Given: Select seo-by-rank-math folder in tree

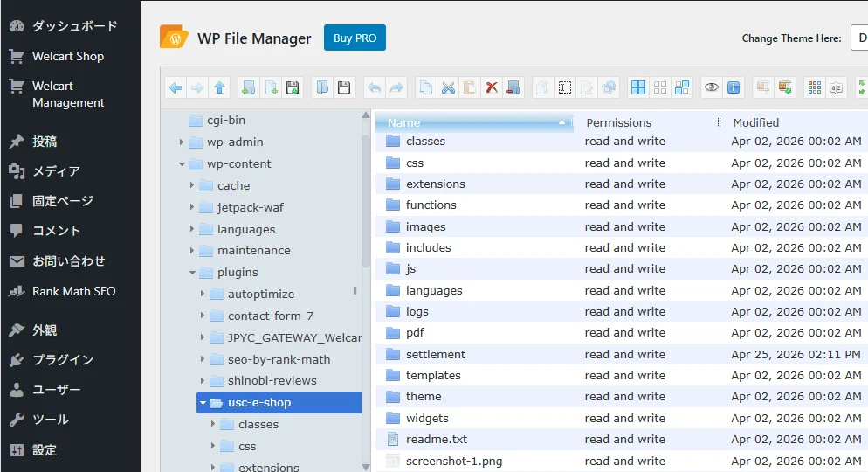Looking at the screenshot, I should click(279, 359).
